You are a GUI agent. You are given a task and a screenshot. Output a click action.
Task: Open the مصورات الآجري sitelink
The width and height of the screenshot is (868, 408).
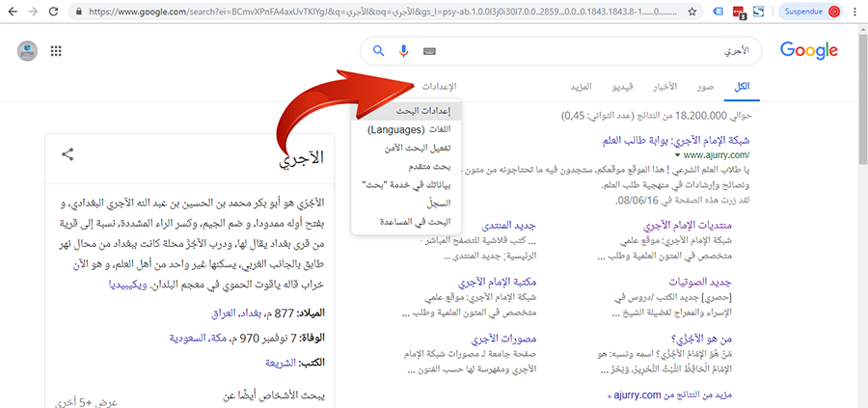click(x=504, y=339)
